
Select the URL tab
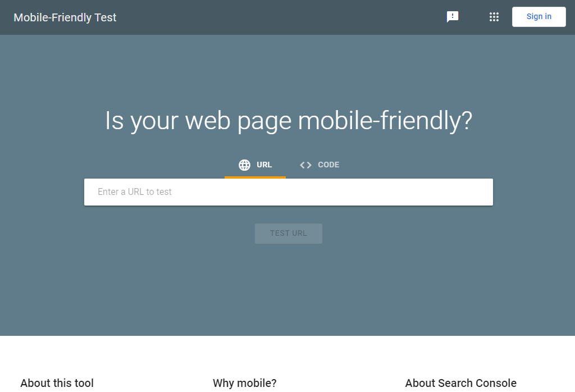[255, 165]
